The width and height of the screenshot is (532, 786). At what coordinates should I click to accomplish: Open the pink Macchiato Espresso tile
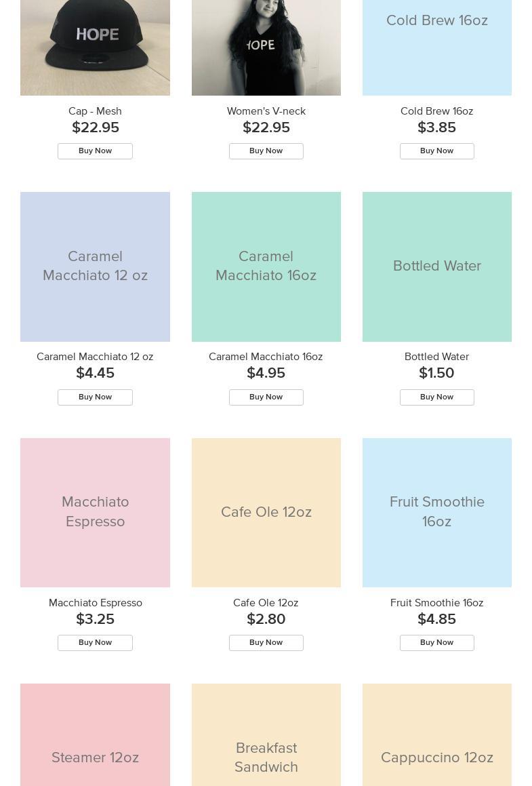95,512
